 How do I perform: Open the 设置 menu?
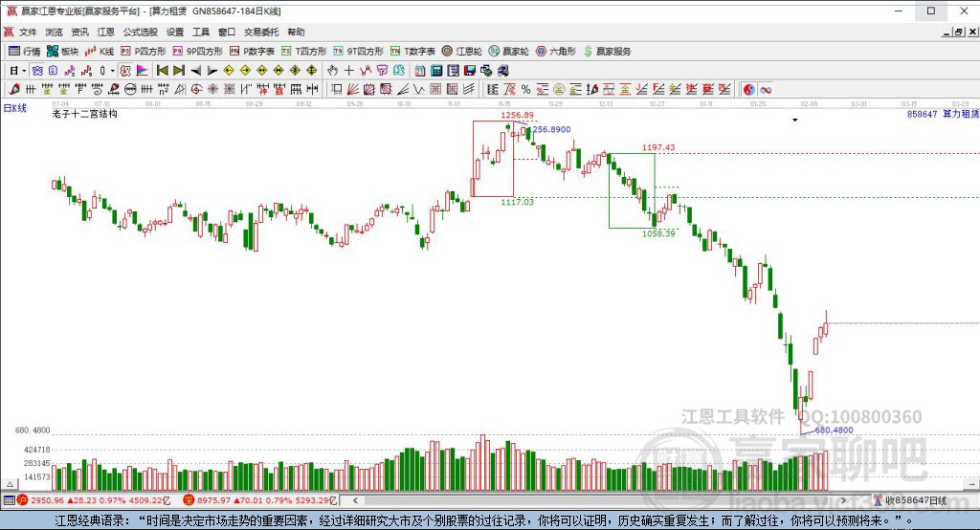[x=175, y=32]
